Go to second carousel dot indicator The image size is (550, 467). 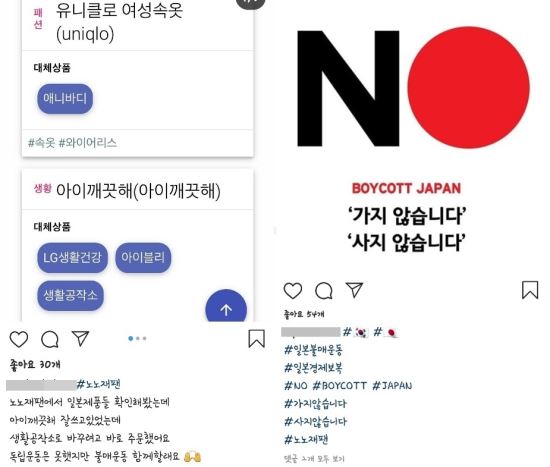(x=138, y=338)
